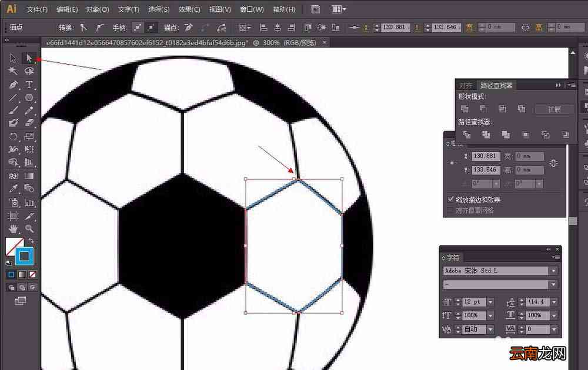Switch to the 对齐 panel tab
This screenshot has height=370, width=588.
(x=466, y=85)
